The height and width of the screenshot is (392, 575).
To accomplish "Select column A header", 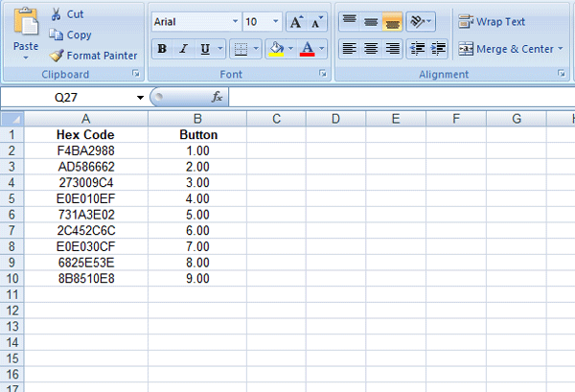I will 86,119.
